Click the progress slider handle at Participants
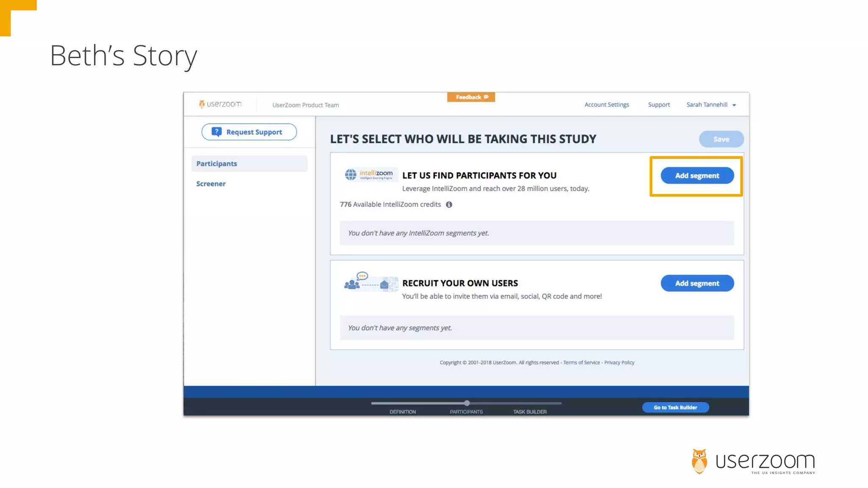 click(x=467, y=403)
